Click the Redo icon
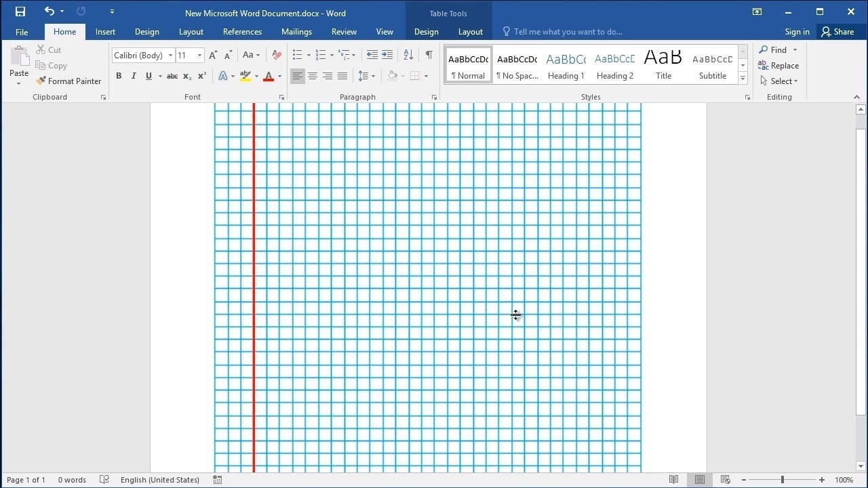 81,12
